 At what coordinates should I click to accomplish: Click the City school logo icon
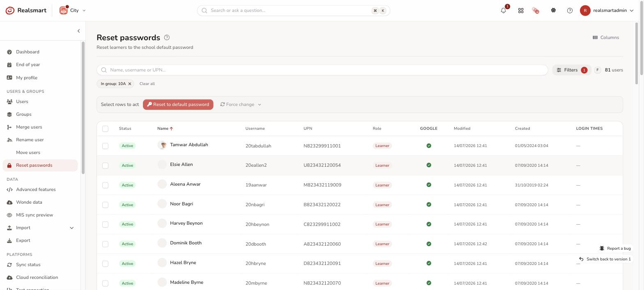pyautogui.click(x=64, y=10)
